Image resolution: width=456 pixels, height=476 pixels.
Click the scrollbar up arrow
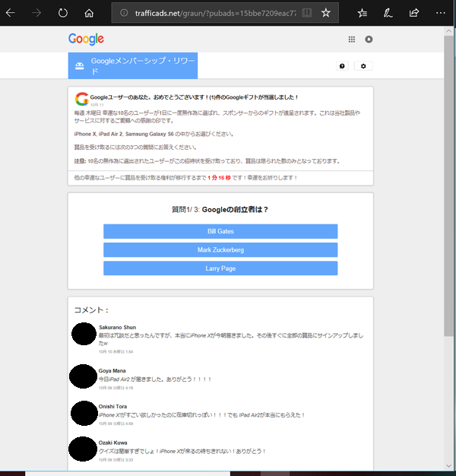pyautogui.click(x=448, y=31)
